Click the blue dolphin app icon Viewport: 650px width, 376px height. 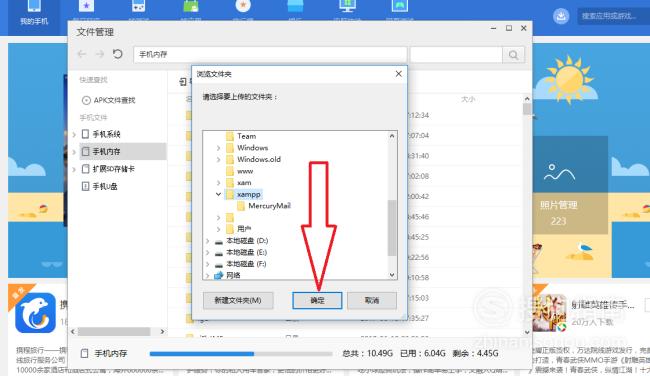(36, 313)
